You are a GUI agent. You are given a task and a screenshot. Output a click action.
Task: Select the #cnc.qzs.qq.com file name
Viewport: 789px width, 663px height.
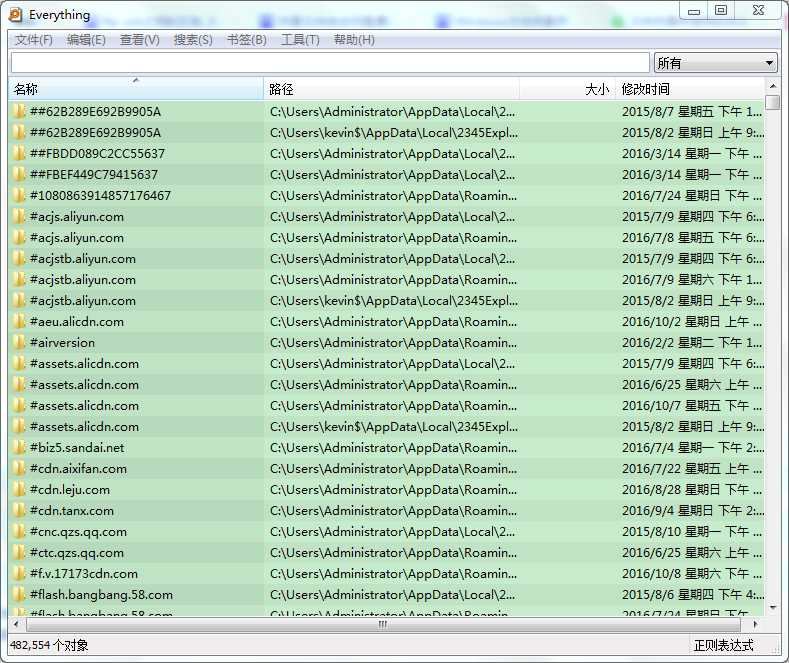pos(78,532)
